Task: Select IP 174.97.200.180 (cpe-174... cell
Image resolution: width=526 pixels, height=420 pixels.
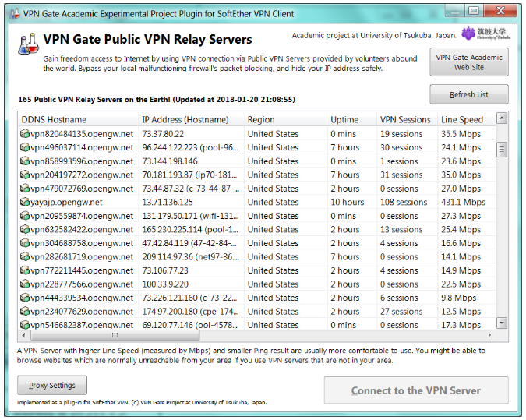Action: (190, 312)
